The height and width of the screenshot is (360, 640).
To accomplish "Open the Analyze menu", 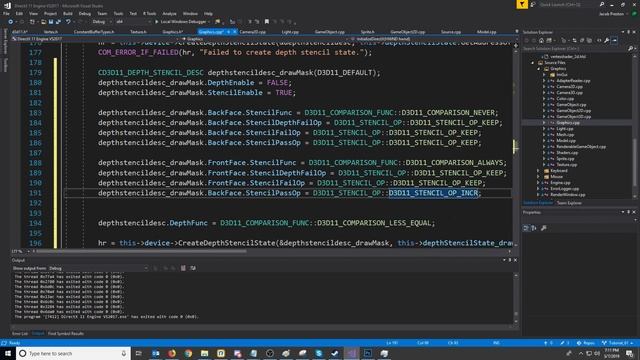I will click(169, 13).
